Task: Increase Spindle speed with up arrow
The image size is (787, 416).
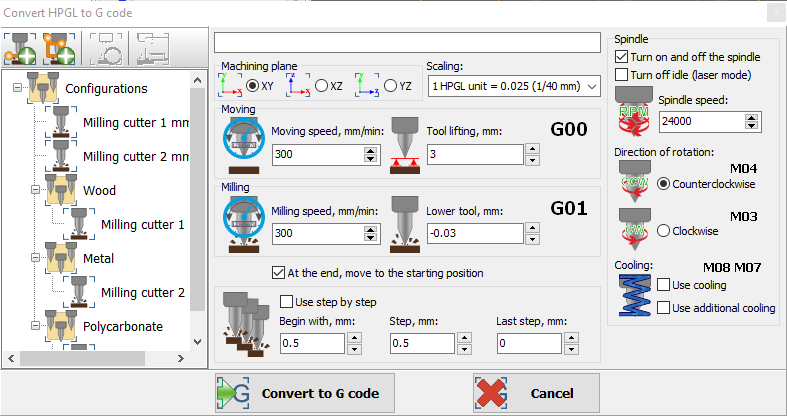Action: 751,118
